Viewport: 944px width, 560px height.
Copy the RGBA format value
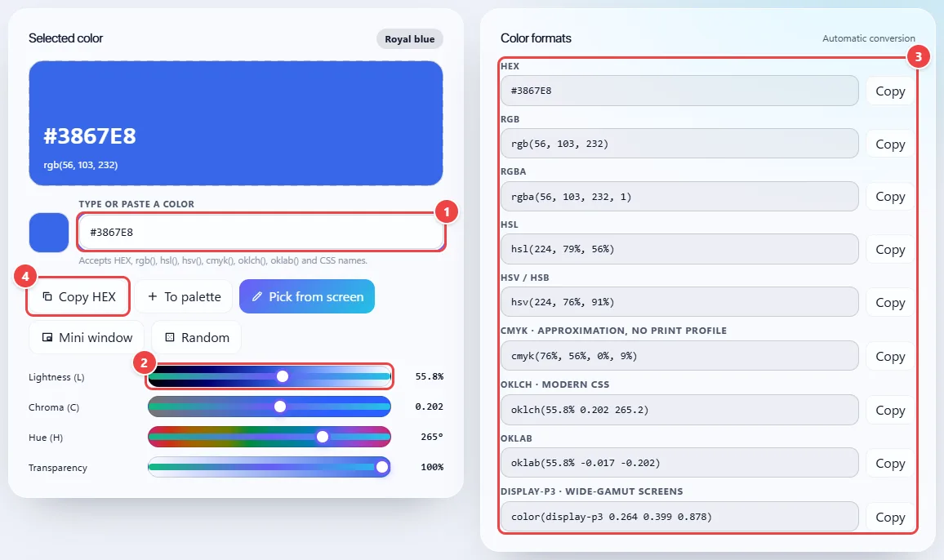pyautogui.click(x=890, y=196)
